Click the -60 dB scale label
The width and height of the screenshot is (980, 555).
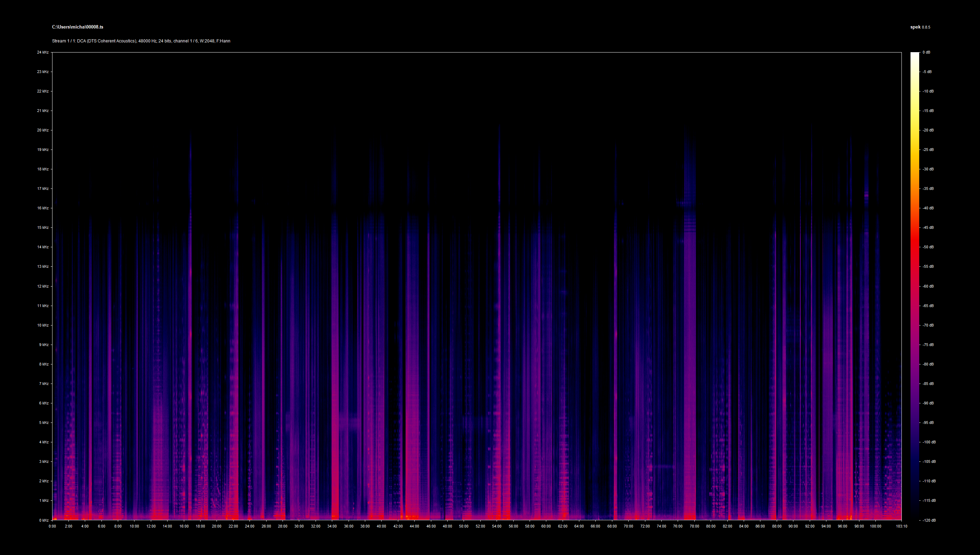(928, 286)
